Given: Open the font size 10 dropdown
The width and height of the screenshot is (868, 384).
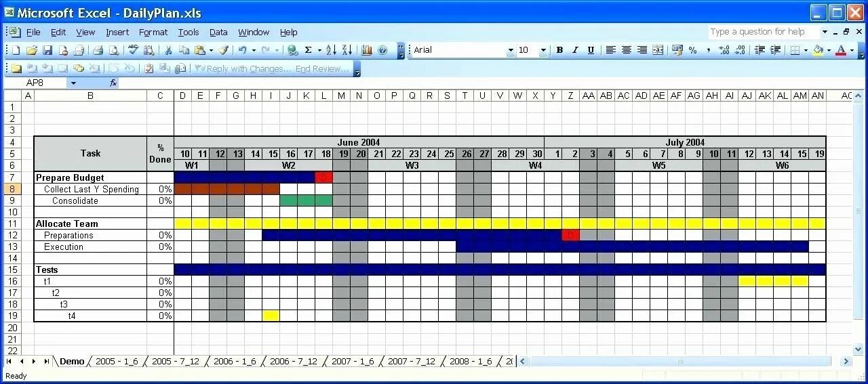Looking at the screenshot, I should pyautogui.click(x=542, y=50).
